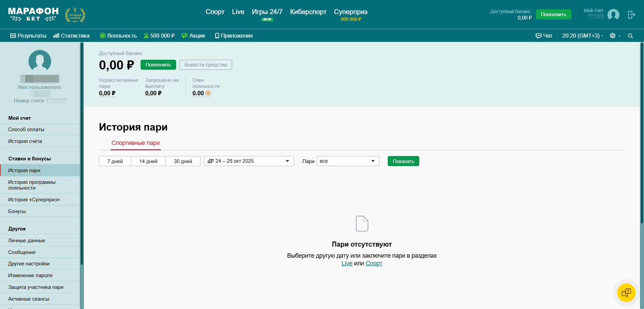The image size is (644, 309).
Task: Switch to Спортивные пари tab
Action: point(136,143)
